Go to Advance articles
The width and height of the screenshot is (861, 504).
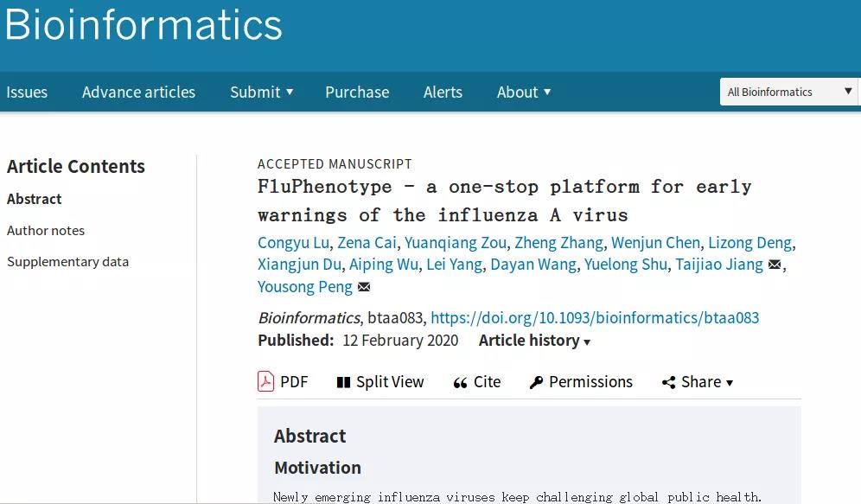point(138,92)
